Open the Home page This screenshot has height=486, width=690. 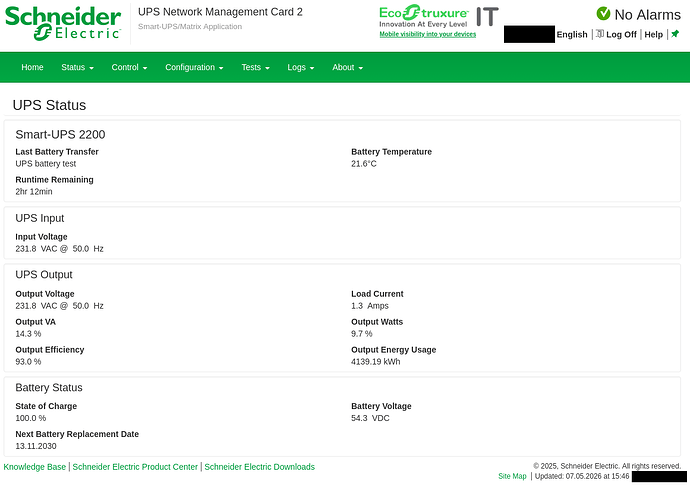pos(32,67)
